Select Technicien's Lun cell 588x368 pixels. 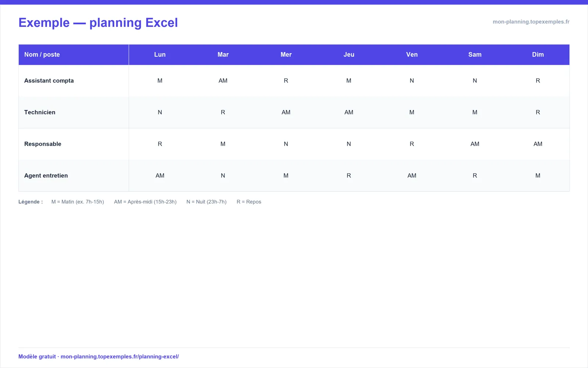point(160,112)
